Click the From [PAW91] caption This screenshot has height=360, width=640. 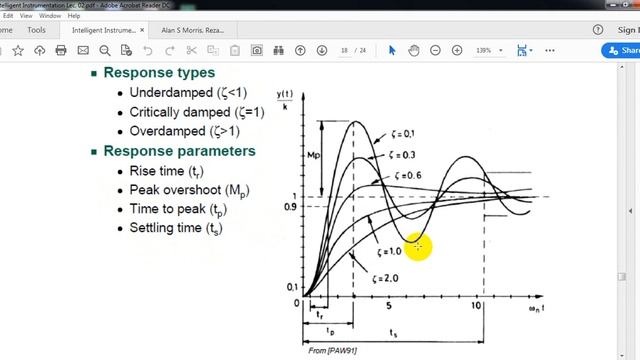pos(332,351)
